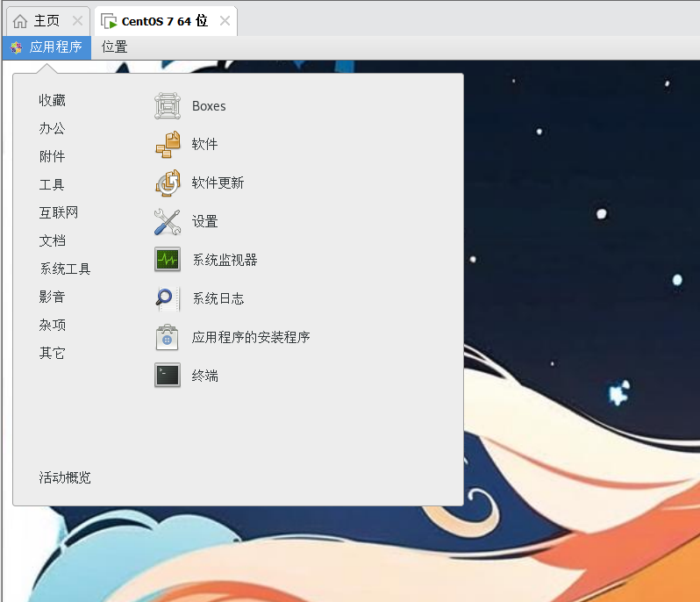Close the CentOS 7 64 位 tab
Screen dimensions: 700x602
click(x=225, y=21)
